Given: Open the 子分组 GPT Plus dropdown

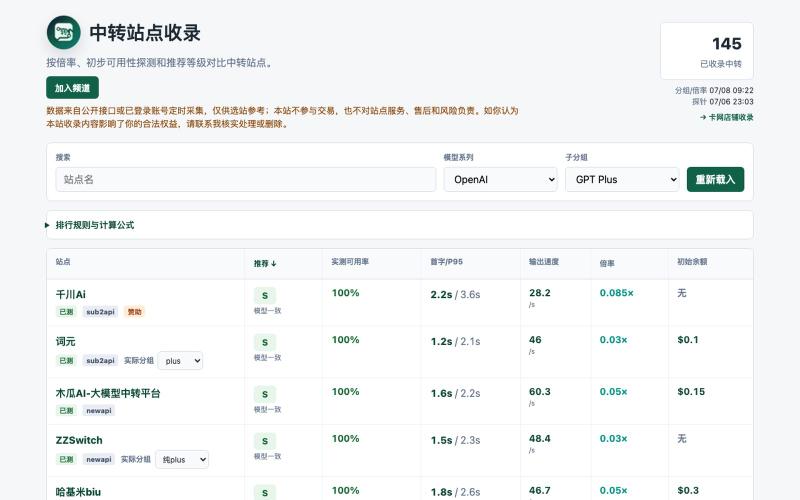Looking at the screenshot, I should tap(622, 180).
